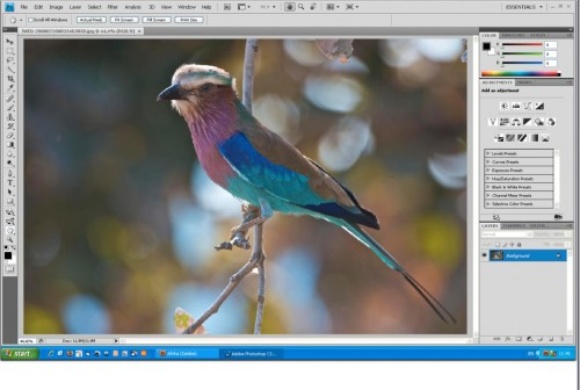Add a Hue/Saturation adjustment
This screenshot has width=580, height=390.
(504, 122)
